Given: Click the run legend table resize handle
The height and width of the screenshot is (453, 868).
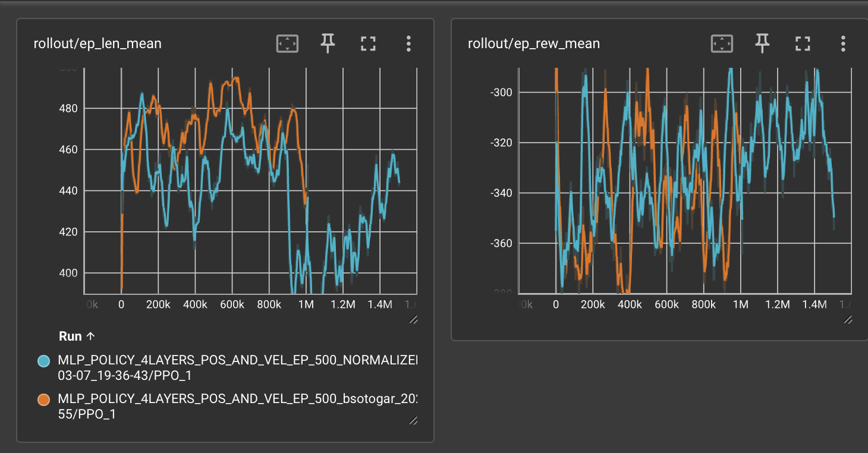Looking at the screenshot, I should tap(413, 421).
